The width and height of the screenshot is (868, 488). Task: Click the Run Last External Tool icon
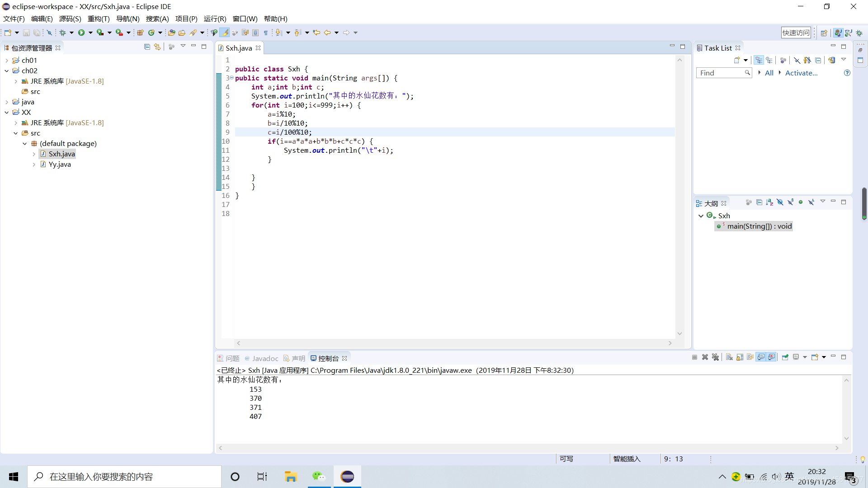[x=119, y=33]
